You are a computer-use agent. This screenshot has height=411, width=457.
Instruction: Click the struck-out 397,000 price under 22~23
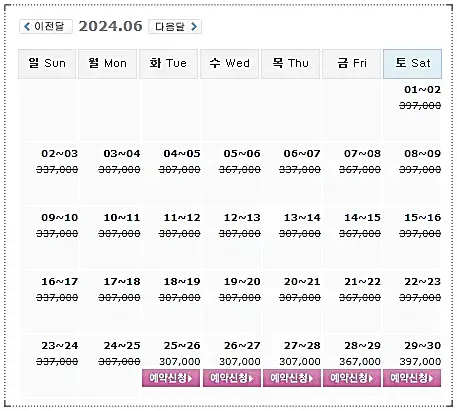(420, 298)
